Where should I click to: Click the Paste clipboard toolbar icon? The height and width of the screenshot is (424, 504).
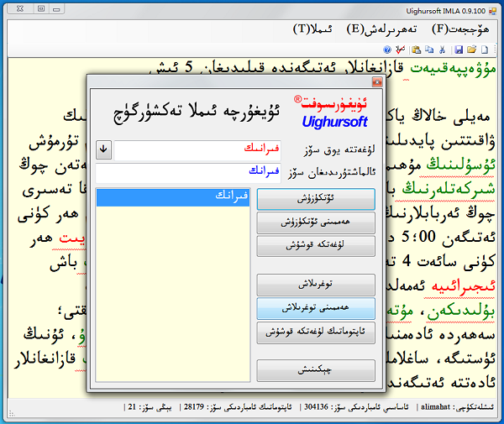[x=417, y=50]
